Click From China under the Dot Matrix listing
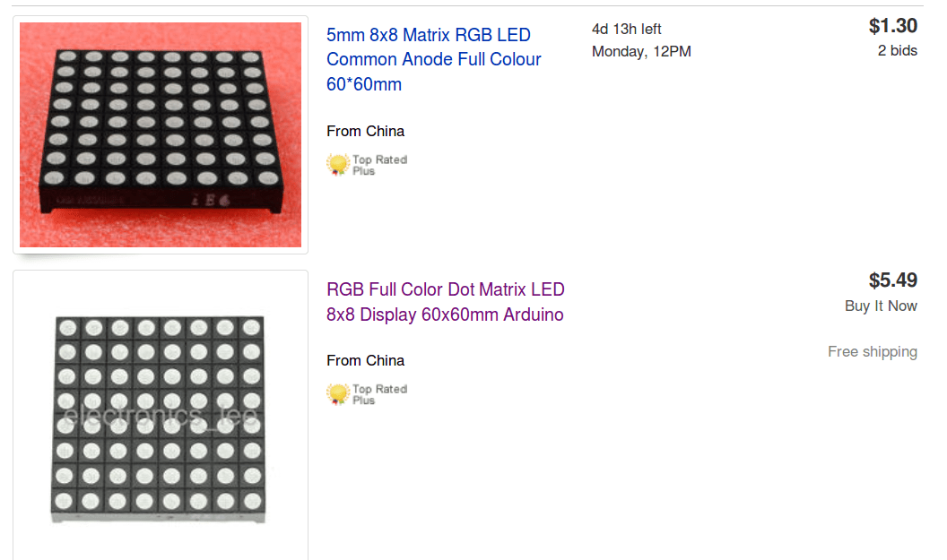Viewport: 947px width, 560px height. 365,360
